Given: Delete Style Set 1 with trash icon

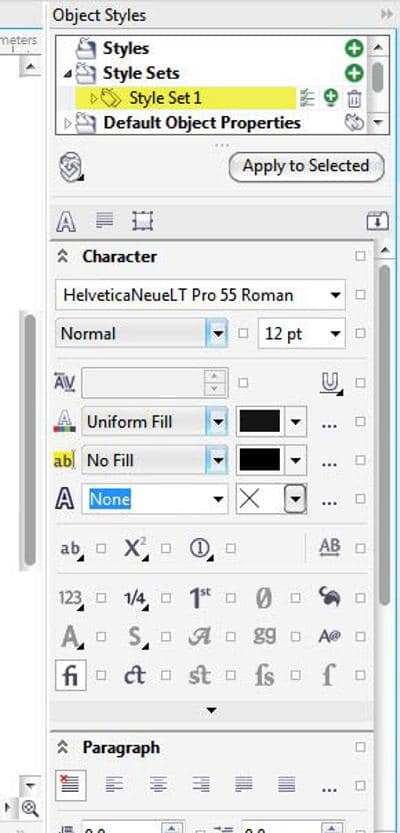Looking at the screenshot, I should [354, 98].
